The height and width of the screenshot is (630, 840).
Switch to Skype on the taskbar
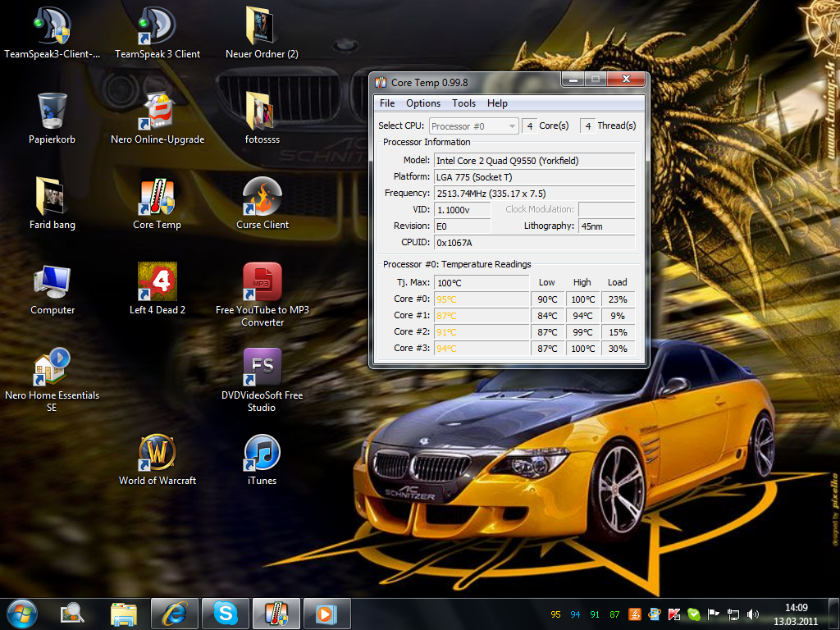tap(226, 614)
